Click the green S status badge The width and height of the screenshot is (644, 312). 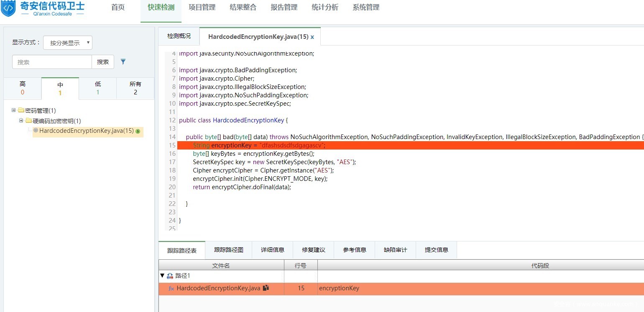click(x=138, y=131)
